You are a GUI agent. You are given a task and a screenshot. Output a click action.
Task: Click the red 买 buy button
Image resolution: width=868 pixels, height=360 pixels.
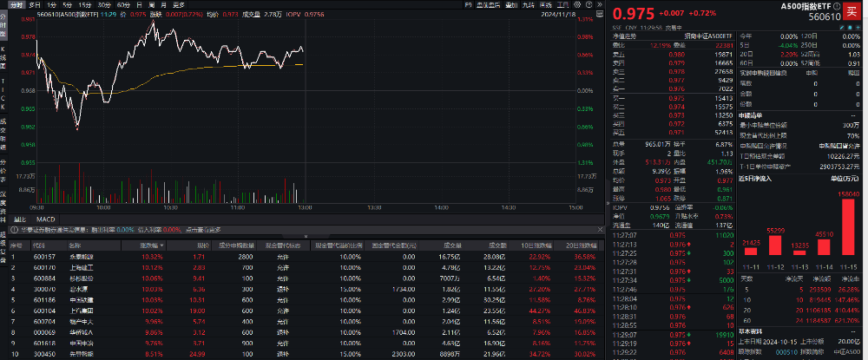coord(852,12)
